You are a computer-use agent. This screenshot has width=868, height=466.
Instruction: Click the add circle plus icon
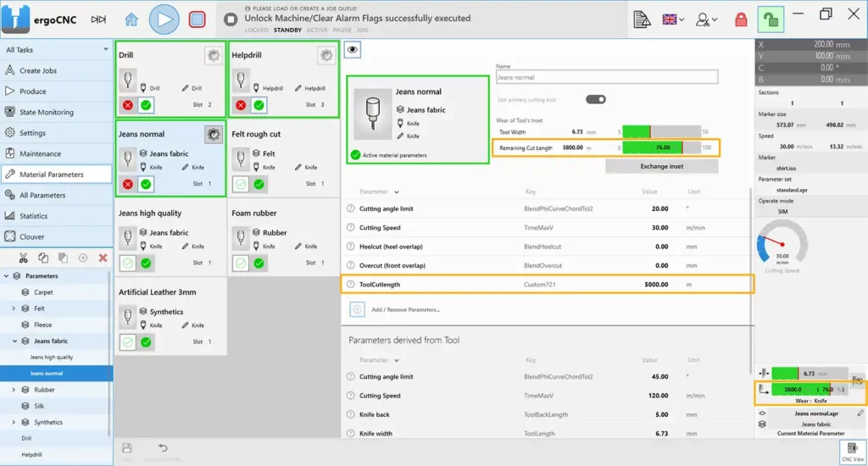pos(83,258)
